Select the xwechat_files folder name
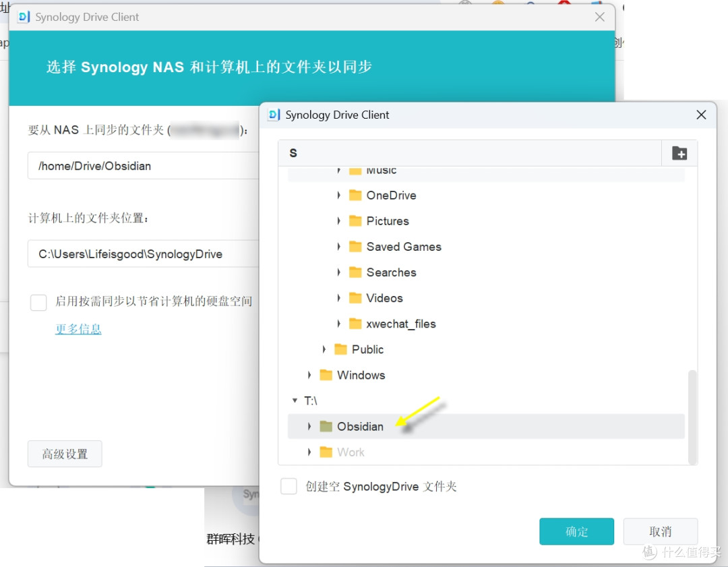728x567 pixels. [401, 324]
